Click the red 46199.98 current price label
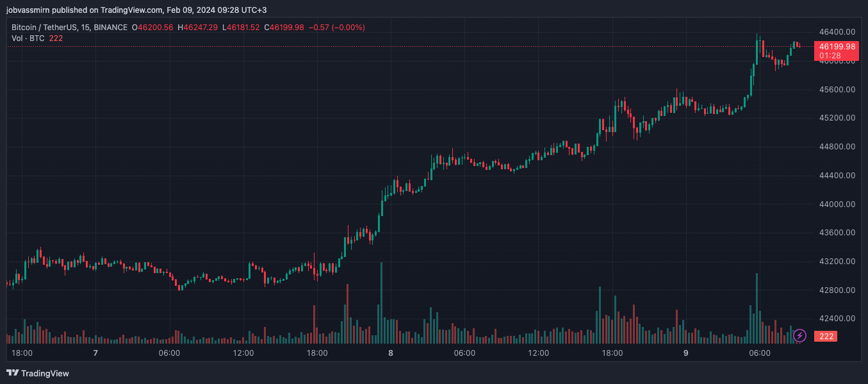Image resolution: width=868 pixels, height=384 pixels. point(836,47)
